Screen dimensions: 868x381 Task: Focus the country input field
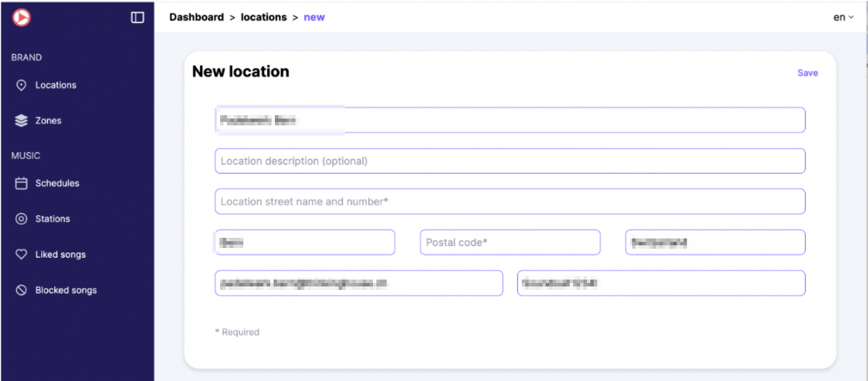[715, 243]
